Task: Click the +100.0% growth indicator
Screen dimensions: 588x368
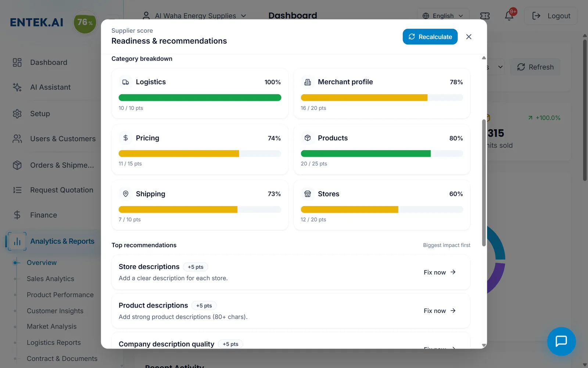Action: coord(544,118)
